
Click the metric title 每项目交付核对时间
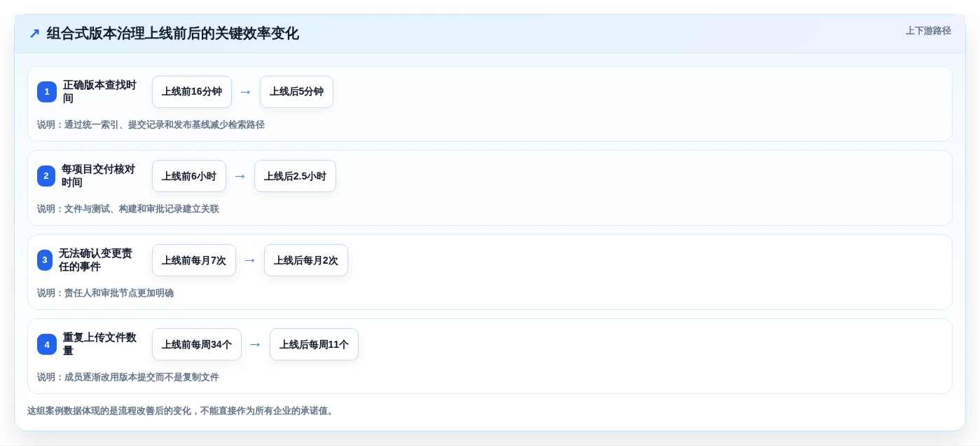click(x=98, y=176)
